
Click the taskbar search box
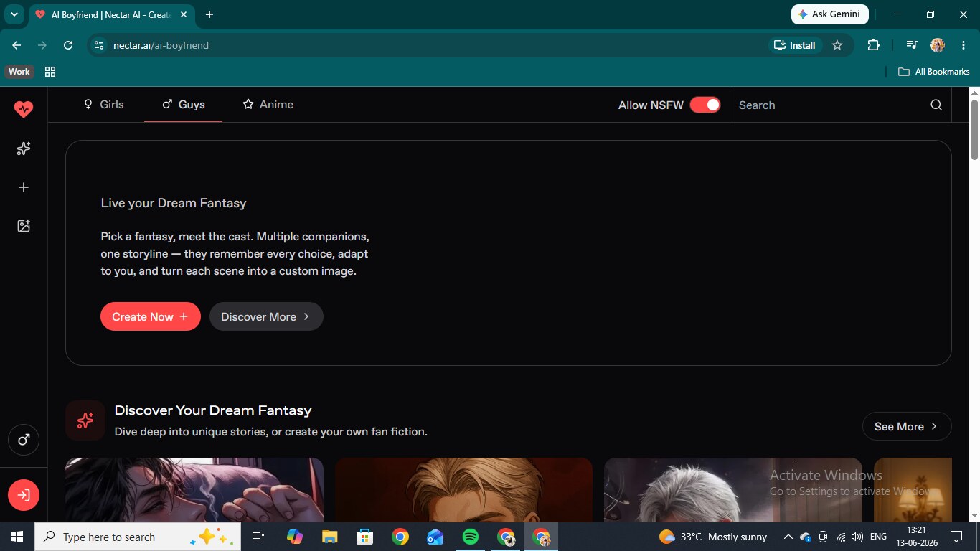pyautogui.click(x=138, y=537)
